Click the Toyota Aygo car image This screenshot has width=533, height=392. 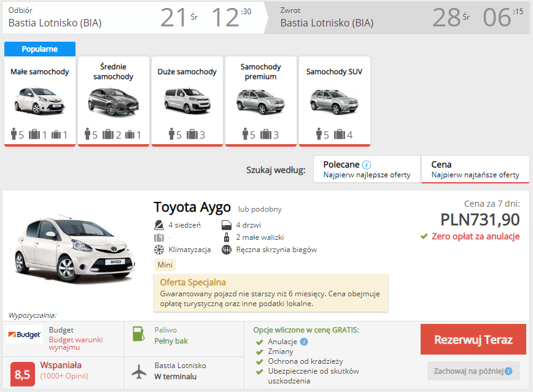tap(75, 248)
